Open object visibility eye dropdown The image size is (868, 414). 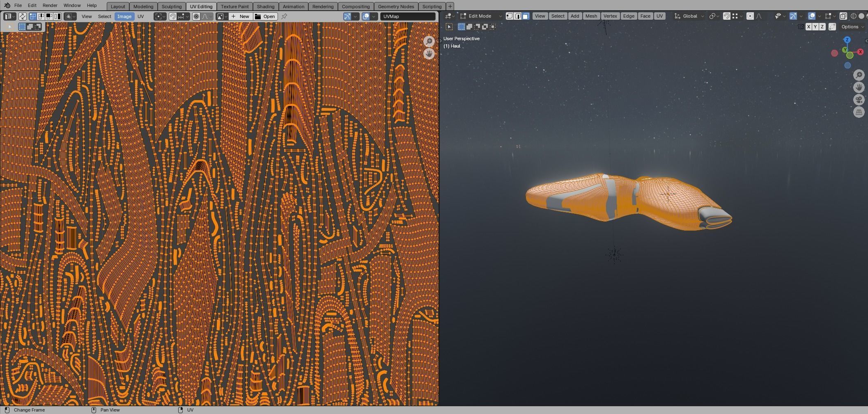pyautogui.click(x=780, y=16)
